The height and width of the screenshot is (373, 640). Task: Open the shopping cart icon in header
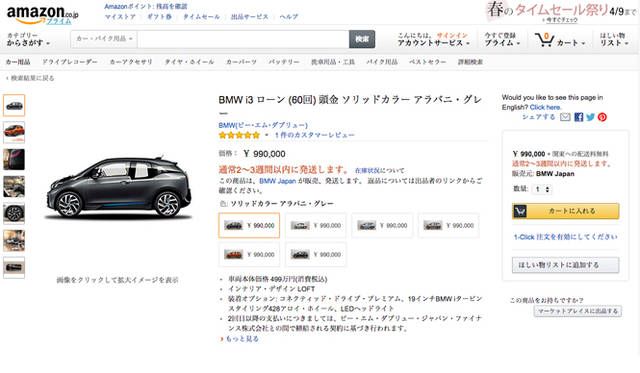tap(544, 40)
